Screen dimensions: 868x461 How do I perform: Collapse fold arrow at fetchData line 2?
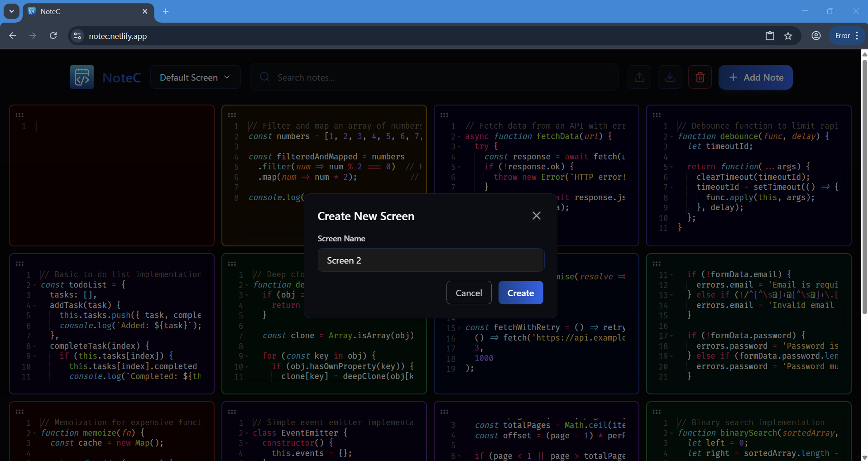[x=459, y=137]
